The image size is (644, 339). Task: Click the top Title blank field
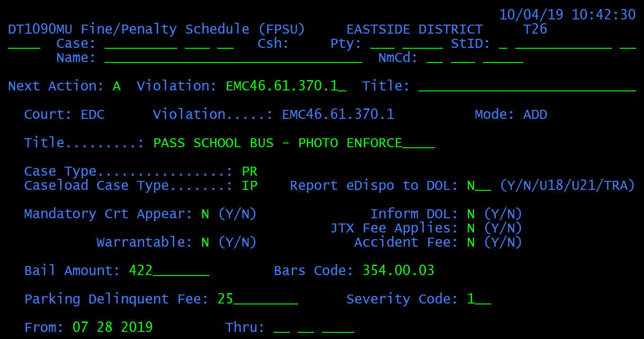click(x=527, y=86)
